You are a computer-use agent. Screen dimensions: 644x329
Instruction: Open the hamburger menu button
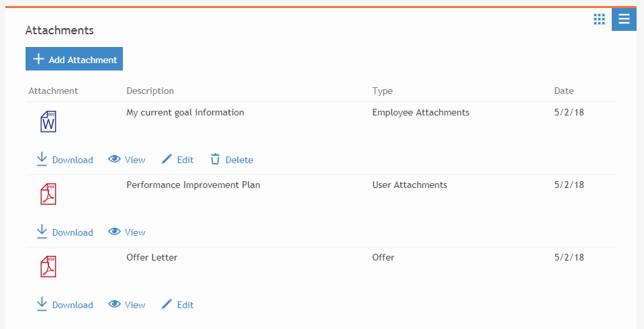point(624,19)
